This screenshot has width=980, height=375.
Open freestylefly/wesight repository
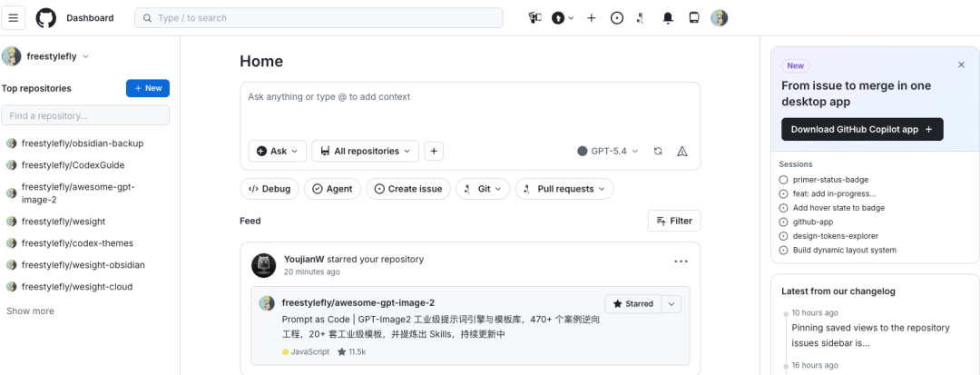coord(64,222)
